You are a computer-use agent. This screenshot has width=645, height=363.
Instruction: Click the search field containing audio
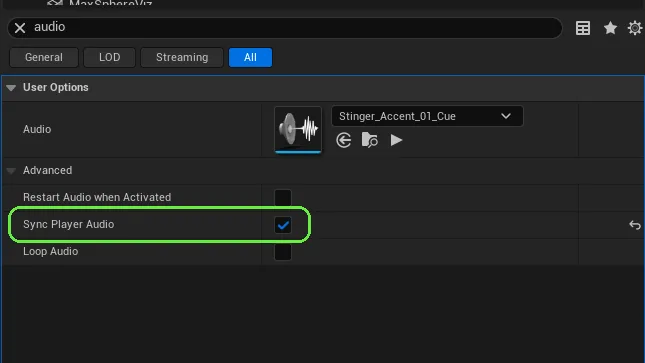coord(285,28)
